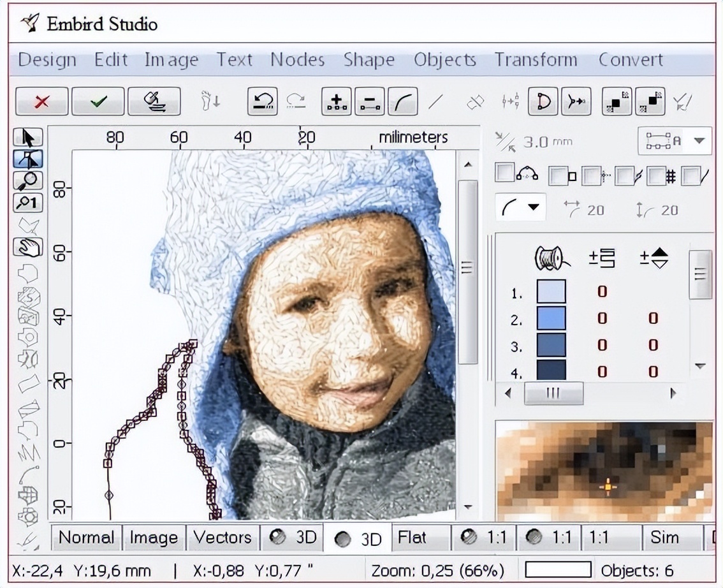This screenshot has height=588, width=723.
Task: Select the Edit Nodes tool
Action: coord(27,158)
